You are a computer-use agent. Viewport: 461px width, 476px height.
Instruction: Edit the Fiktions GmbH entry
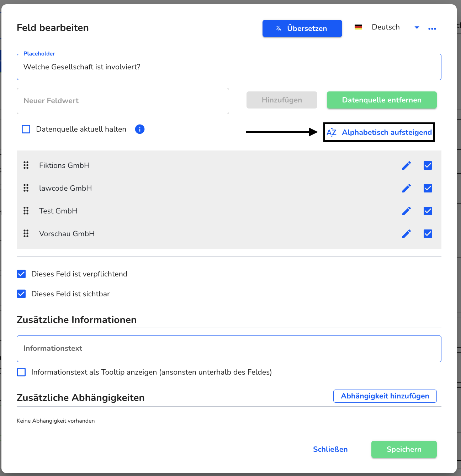coord(407,165)
